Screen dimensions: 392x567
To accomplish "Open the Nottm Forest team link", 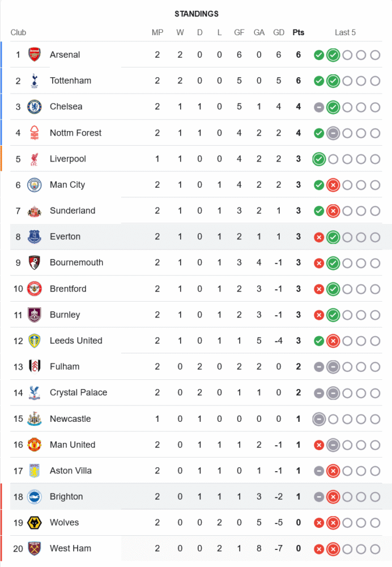I will tap(75, 133).
